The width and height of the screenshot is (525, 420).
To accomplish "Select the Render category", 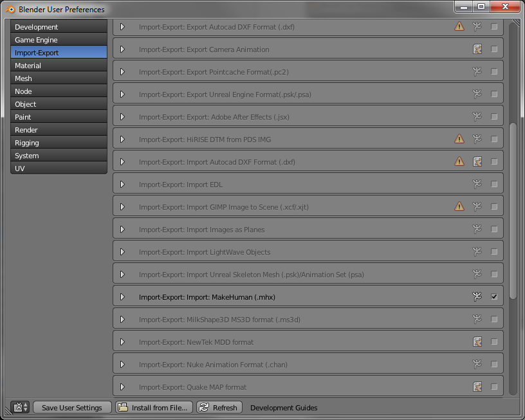I will 59,130.
